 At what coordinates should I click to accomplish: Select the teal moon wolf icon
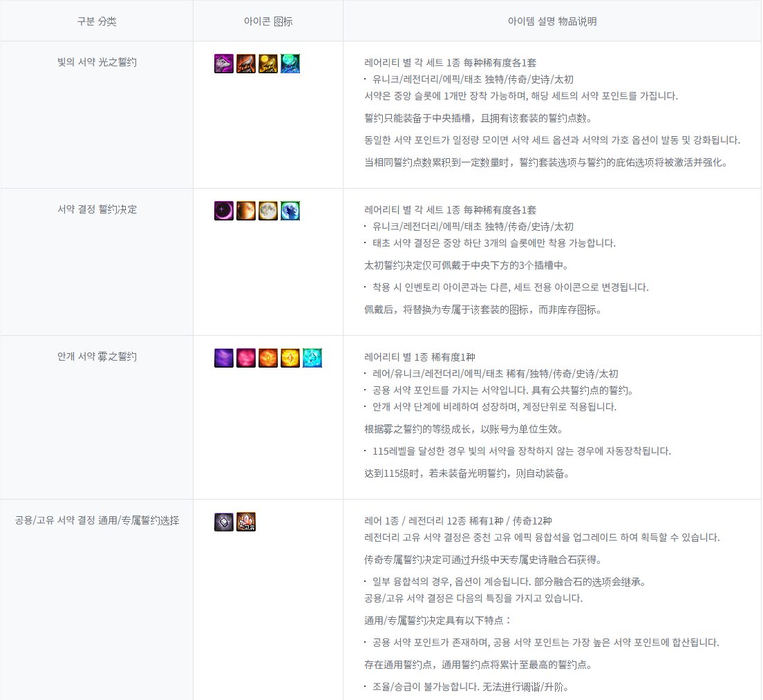click(x=290, y=64)
